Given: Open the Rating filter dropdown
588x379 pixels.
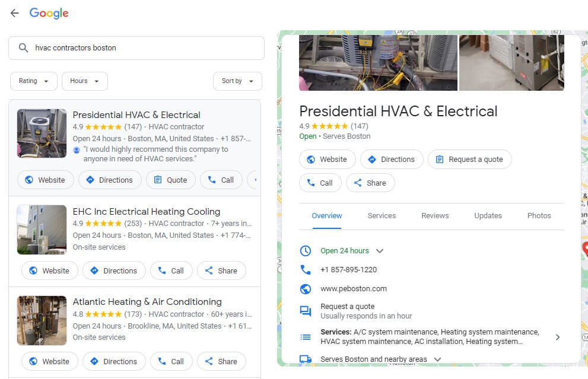Looking at the screenshot, I should [34, 81].
